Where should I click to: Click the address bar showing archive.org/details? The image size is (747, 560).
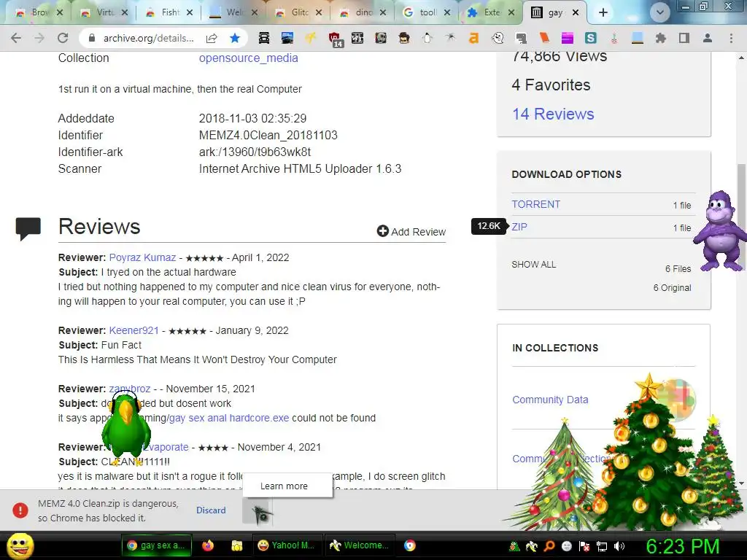tap(149, 38)
